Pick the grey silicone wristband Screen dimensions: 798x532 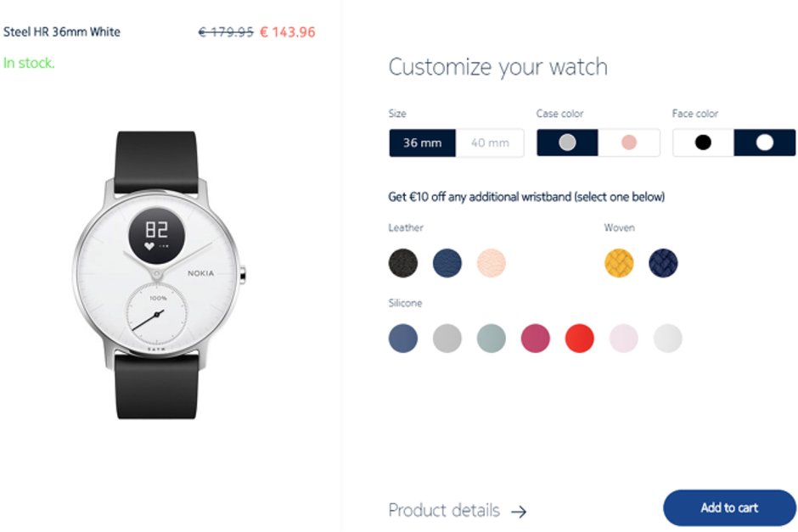tap(447, 339)
